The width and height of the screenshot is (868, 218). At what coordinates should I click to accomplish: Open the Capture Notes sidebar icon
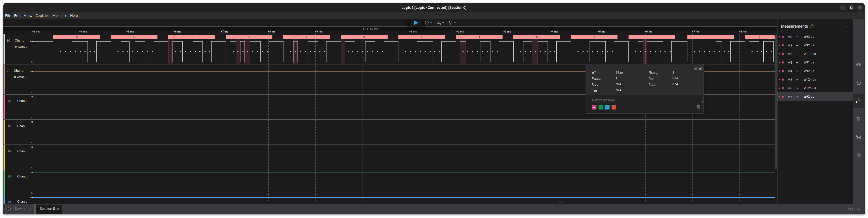858,155
